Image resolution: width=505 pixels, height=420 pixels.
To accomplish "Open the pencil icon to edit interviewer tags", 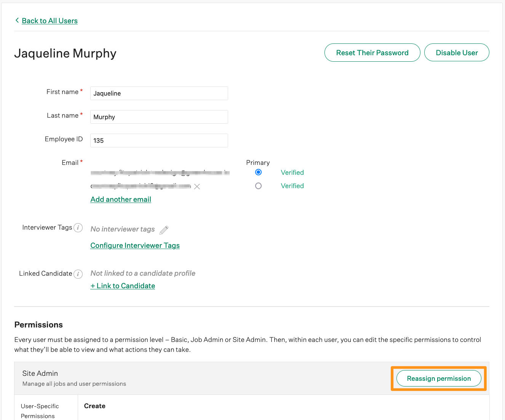I will [164, 230].
